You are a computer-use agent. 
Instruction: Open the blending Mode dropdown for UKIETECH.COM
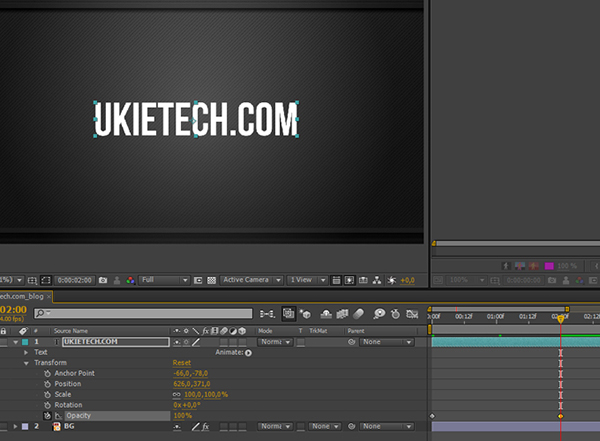276,342
